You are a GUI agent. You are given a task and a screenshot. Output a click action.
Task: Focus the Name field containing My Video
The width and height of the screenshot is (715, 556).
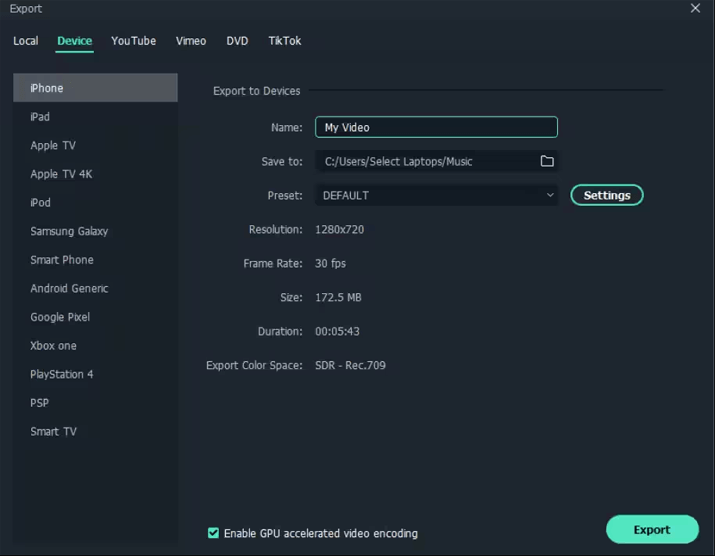436,127
